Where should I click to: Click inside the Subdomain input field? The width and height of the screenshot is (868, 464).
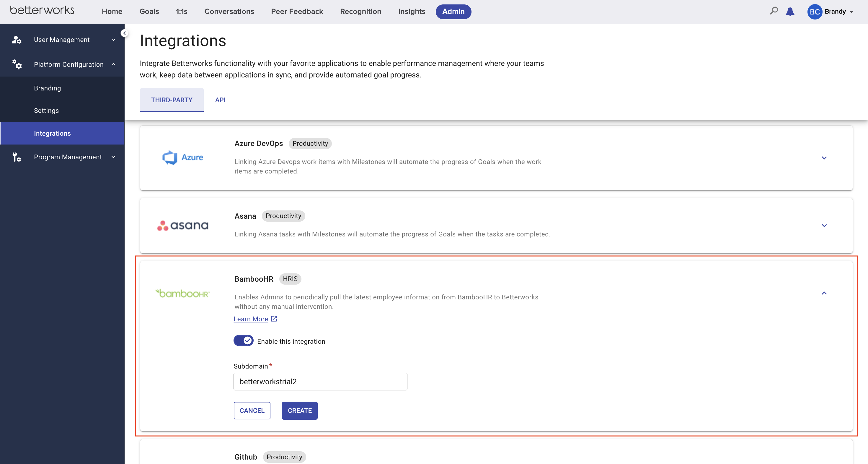tap(320, 381)
